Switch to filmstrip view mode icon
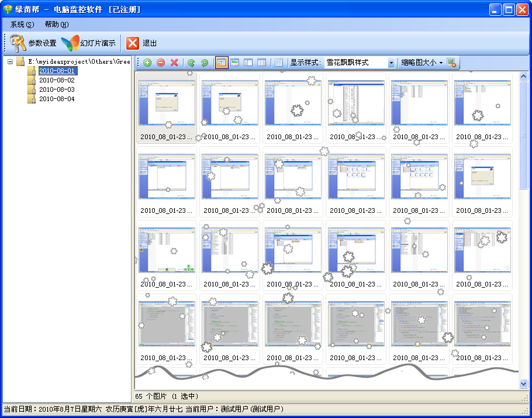532x418 pixels. pos(235,63)
